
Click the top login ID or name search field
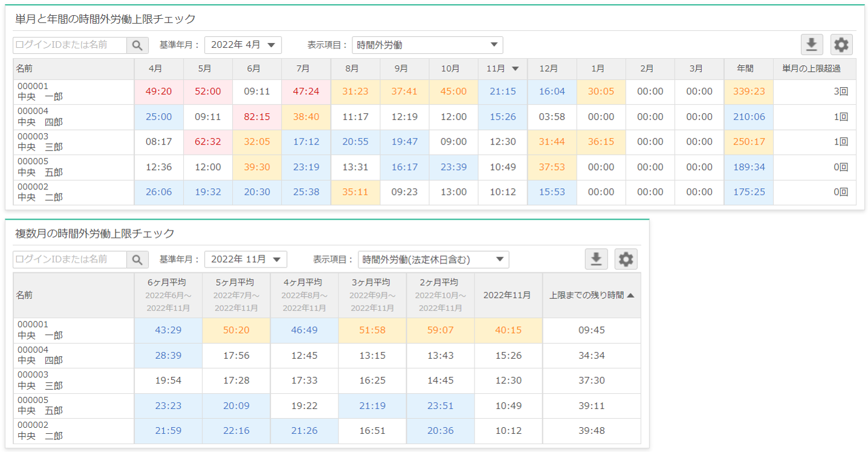70,45
